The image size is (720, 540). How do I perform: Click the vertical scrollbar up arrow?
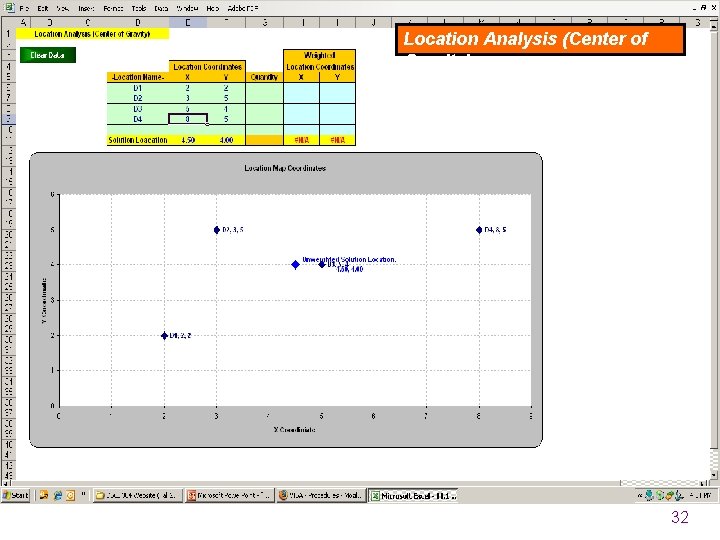pos(714,26)
